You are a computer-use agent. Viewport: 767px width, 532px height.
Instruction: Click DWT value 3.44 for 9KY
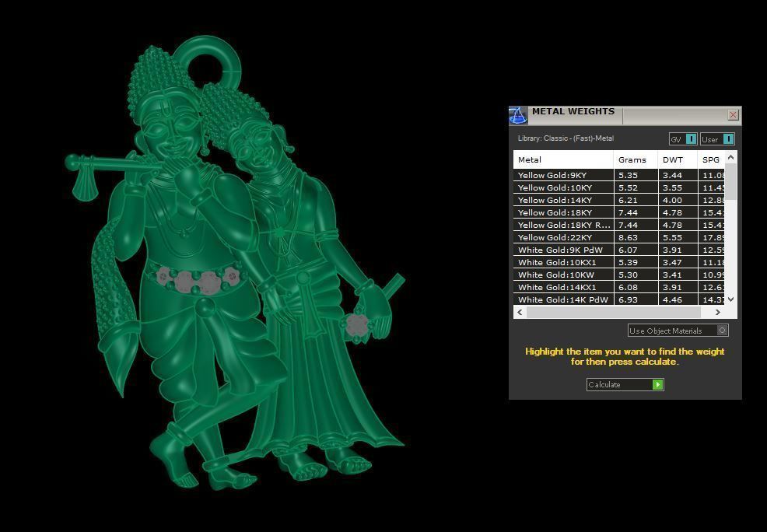coord(672,175)
